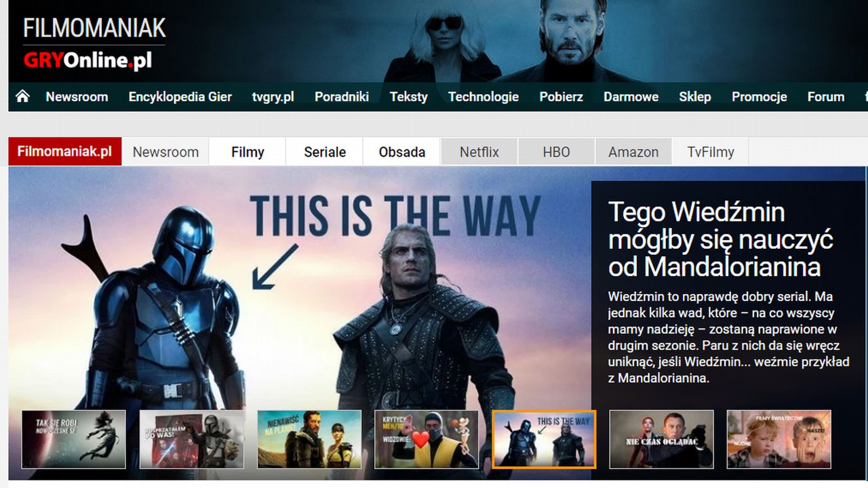Open the Netflix tab
This screenshot has width=868, height=488.
pos(479,152)
